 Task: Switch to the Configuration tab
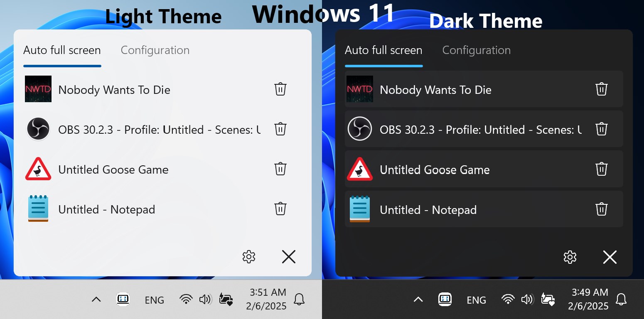coord(155,50)
